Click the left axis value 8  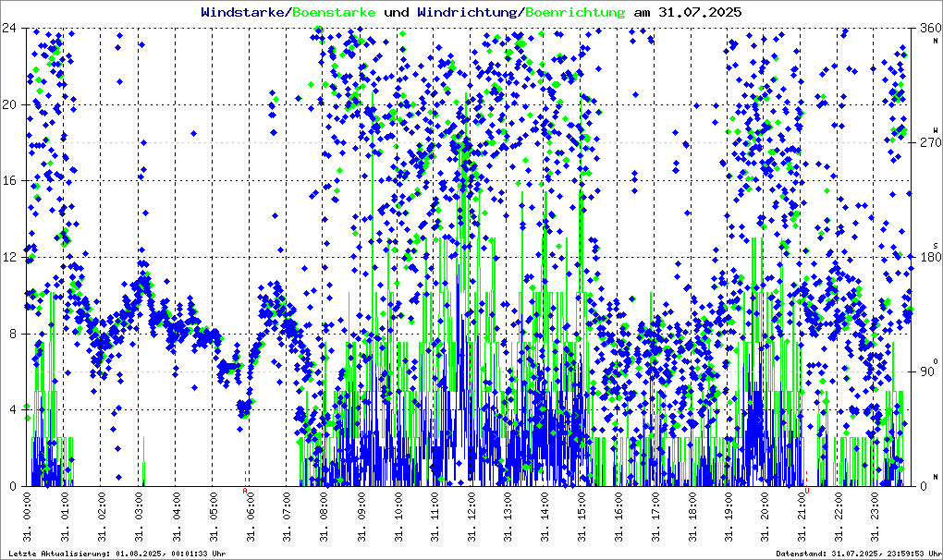[12, 334]
